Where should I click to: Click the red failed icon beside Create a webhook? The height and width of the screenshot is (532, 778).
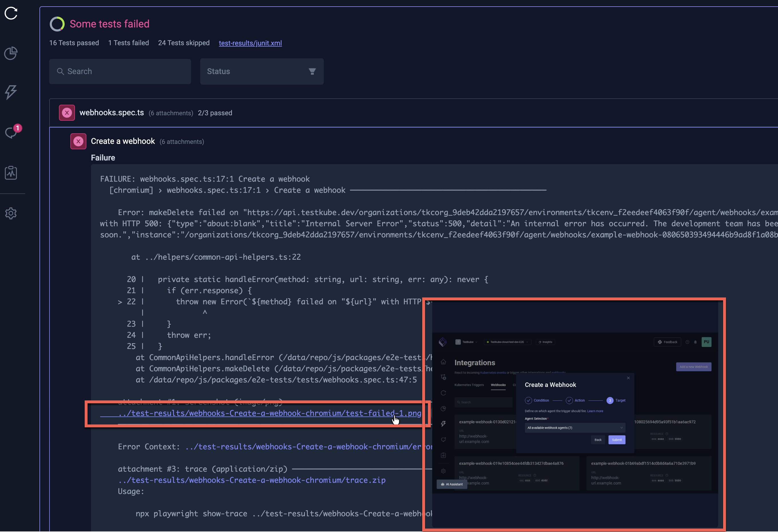pos(78,141)
